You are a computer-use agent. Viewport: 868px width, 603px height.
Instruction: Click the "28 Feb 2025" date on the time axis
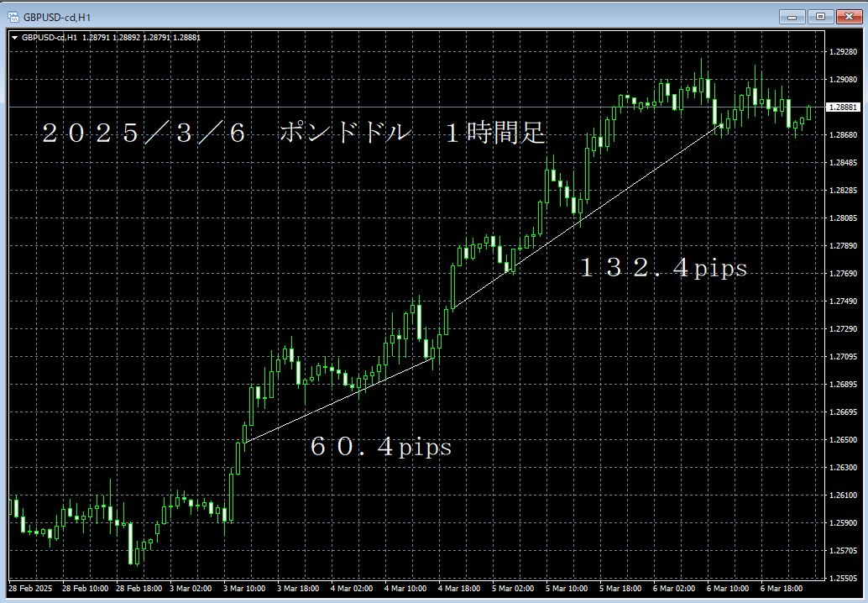pos(32,590)
